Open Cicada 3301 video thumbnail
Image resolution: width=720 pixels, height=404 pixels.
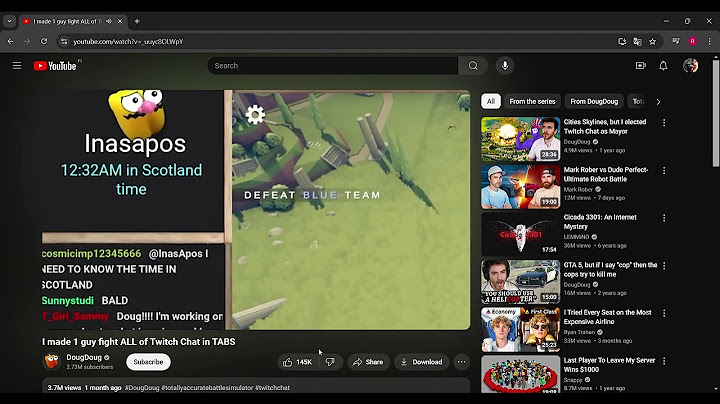pos(521,234)
